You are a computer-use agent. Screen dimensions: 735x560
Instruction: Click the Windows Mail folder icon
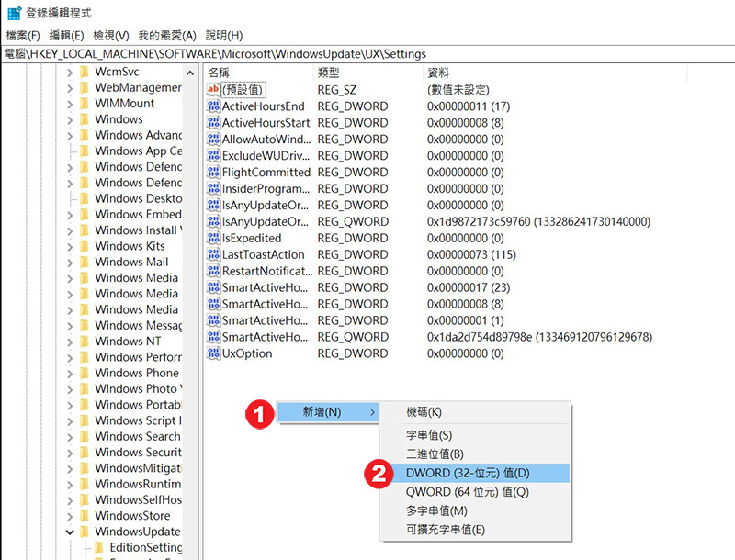[85, 263]
